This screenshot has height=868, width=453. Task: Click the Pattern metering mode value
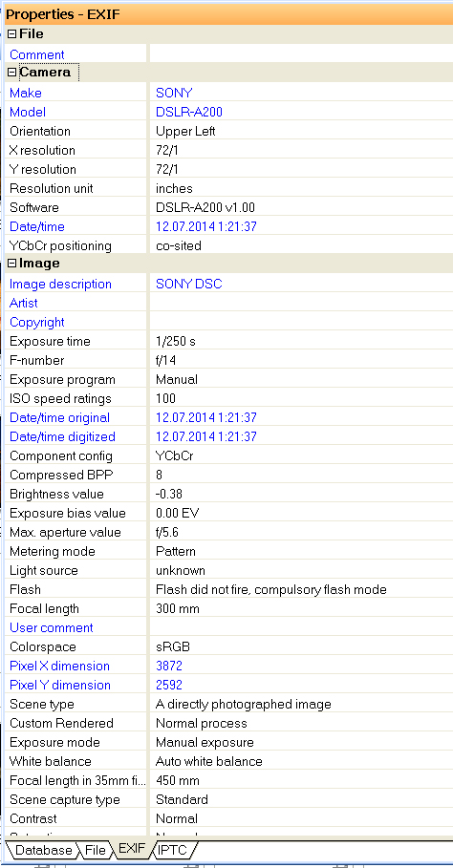(176, 551)
